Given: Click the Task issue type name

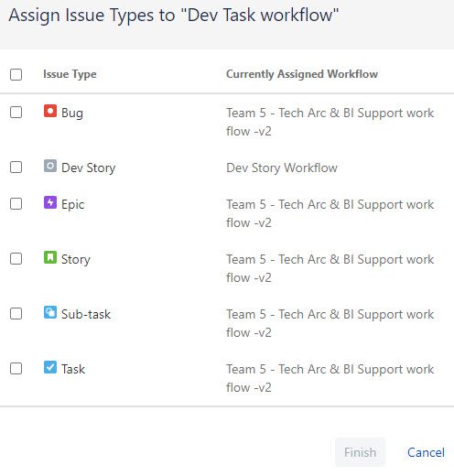Looking at the screenshot, I should pos(73,369).
